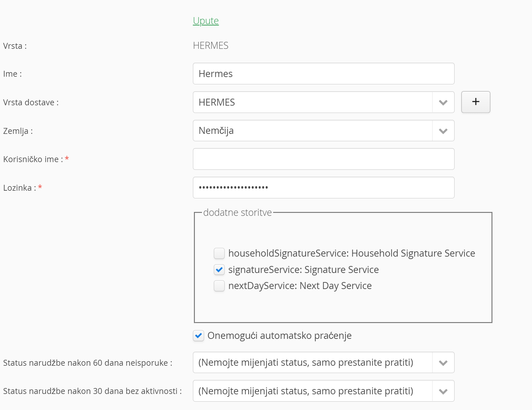Click the Status narudžbe nakon 30 dana label
Screen dimensions: 532x410
(92, 391)
